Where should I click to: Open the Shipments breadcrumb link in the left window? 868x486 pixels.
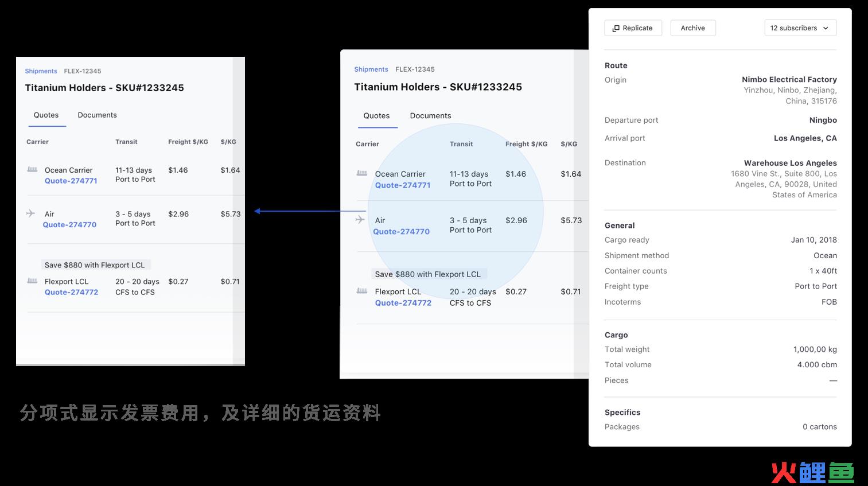pos(41,71)
